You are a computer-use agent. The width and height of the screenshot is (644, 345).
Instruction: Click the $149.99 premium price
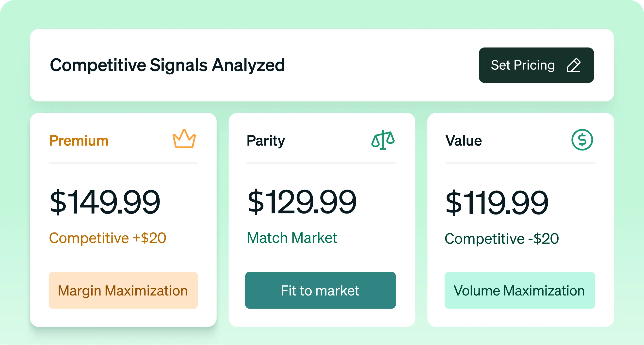(105, 202)
